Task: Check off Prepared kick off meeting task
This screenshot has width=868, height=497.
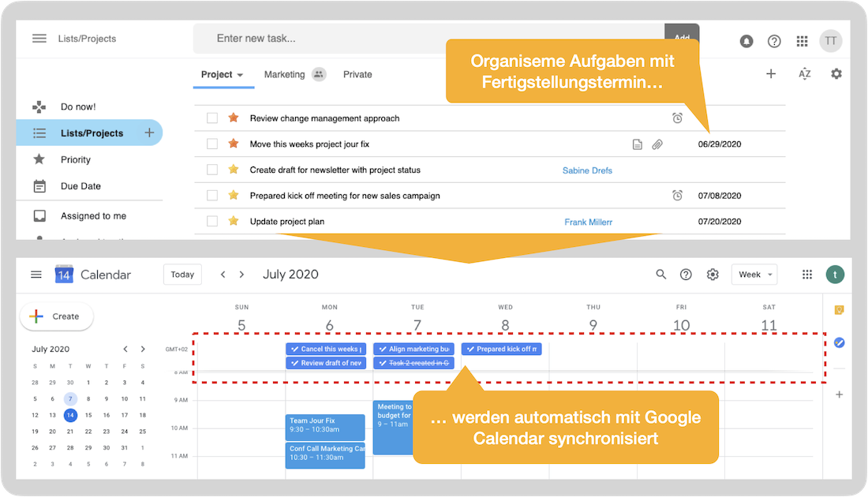Action: tap(212, 196)
